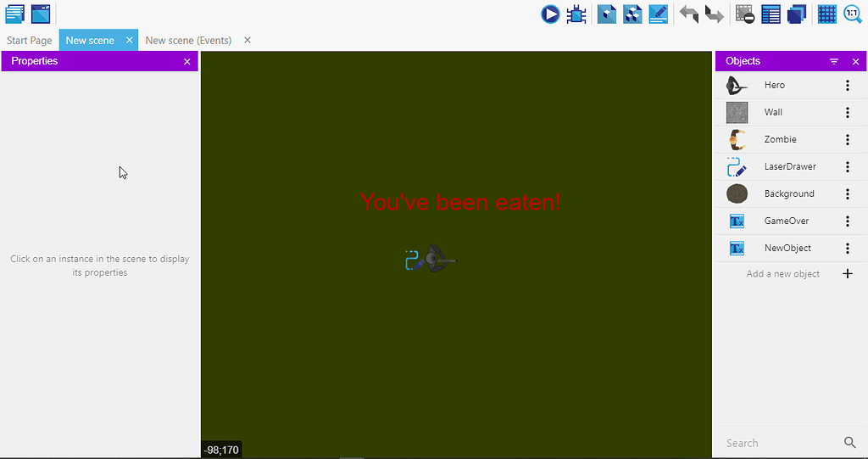The width and height of the screenshot is (868, 459).
Task: Switch to the New scene (Events) tab
Action: click(188, 41)
